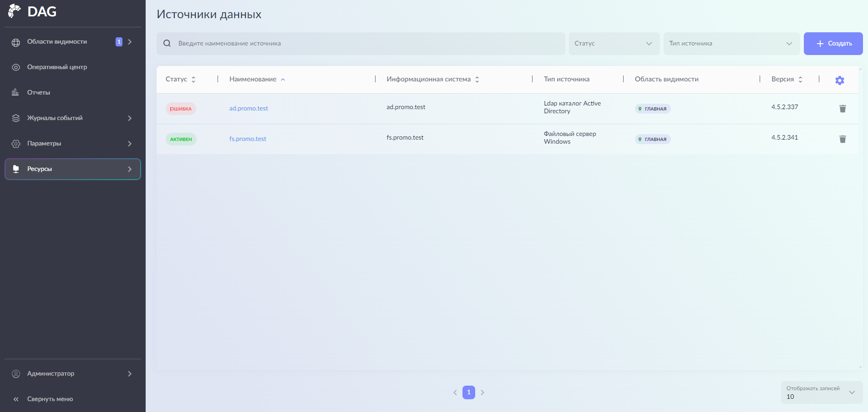
Task: Sort by Статус column arrows
Action: pos(193,80)
